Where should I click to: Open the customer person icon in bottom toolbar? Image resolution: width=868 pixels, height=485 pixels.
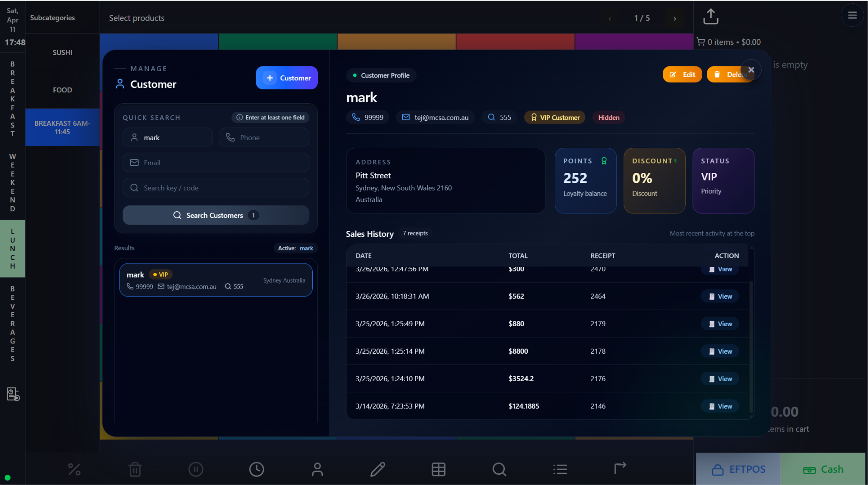[317, 469]
